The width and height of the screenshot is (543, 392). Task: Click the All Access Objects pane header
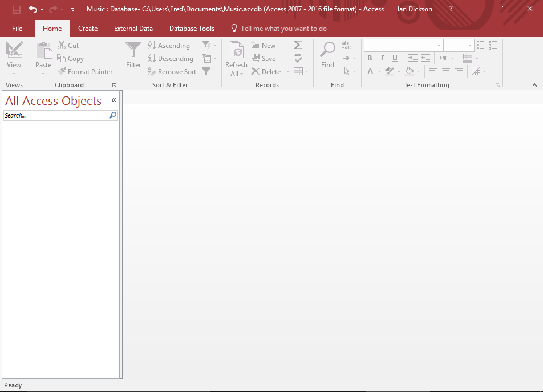54,101
